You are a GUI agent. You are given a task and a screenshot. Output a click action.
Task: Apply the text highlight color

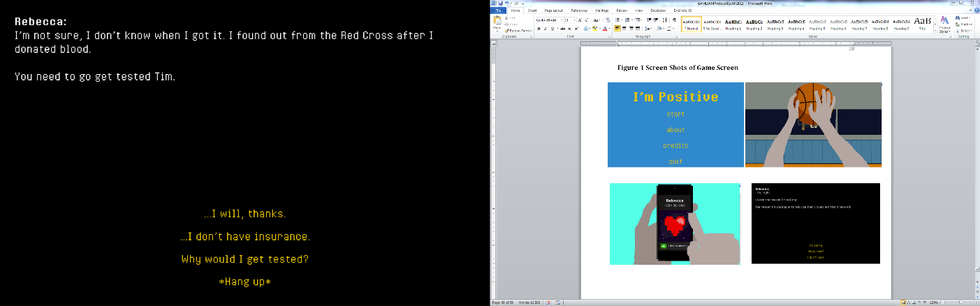point(595,29)
